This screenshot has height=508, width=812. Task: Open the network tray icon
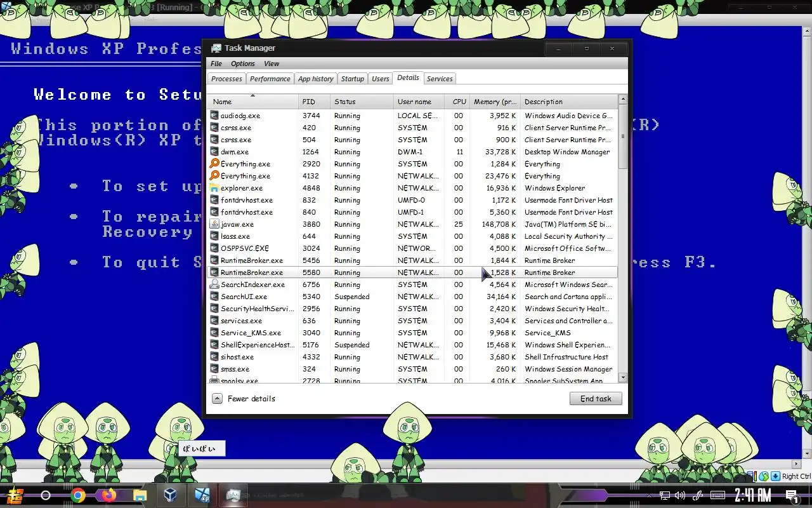click(664, 495)
